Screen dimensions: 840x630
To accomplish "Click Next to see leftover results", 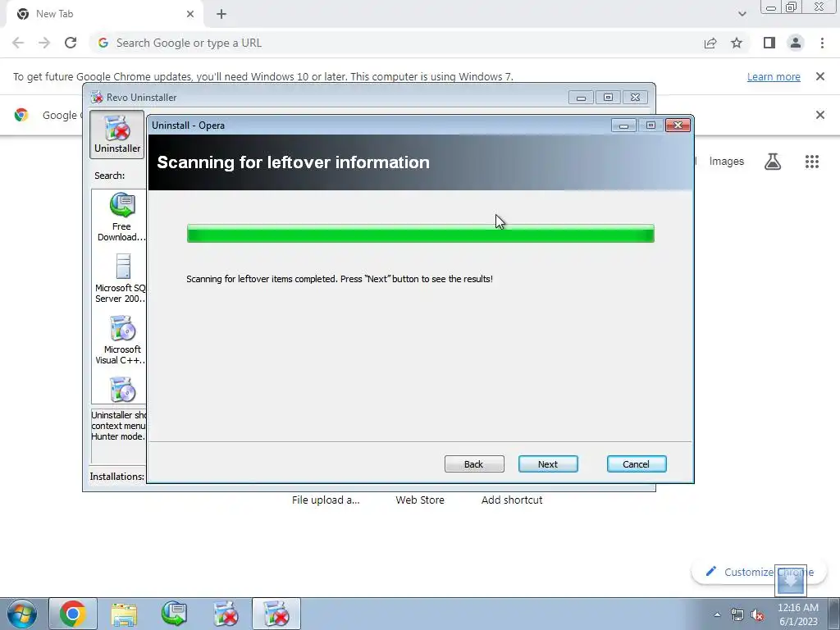I will point(547,464).
